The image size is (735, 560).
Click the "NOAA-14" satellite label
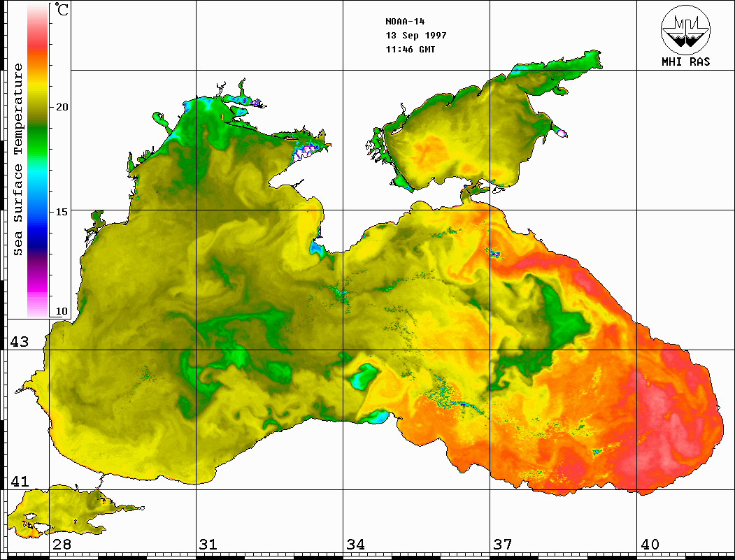pos(405,22)
